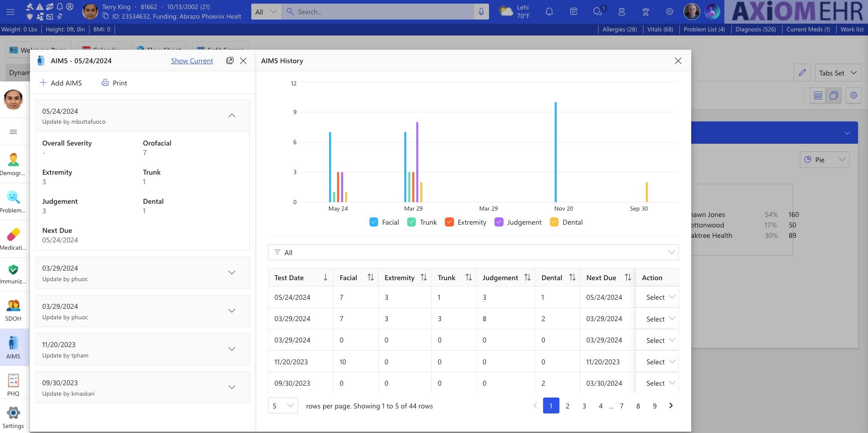Click the Add AIMS button

[61, 83]
